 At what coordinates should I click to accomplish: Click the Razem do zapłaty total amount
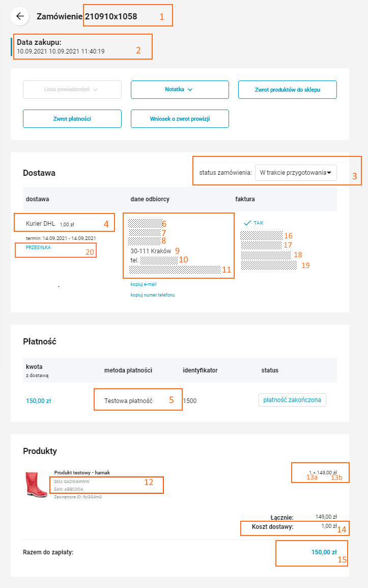click(324, 552)
